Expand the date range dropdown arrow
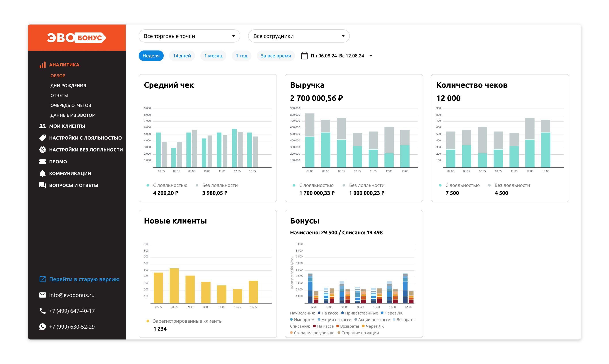 pos(371,56)
